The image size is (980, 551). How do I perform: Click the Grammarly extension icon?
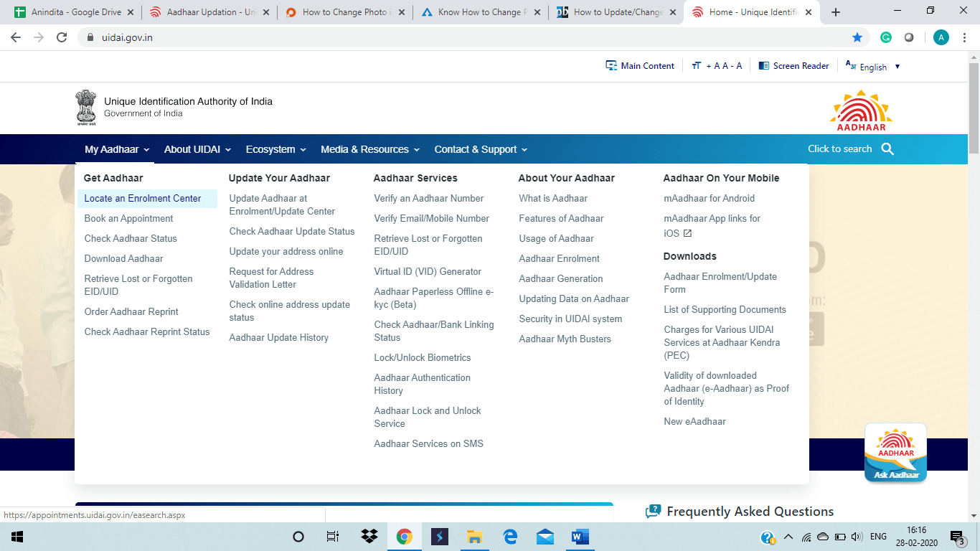[886, 37]
